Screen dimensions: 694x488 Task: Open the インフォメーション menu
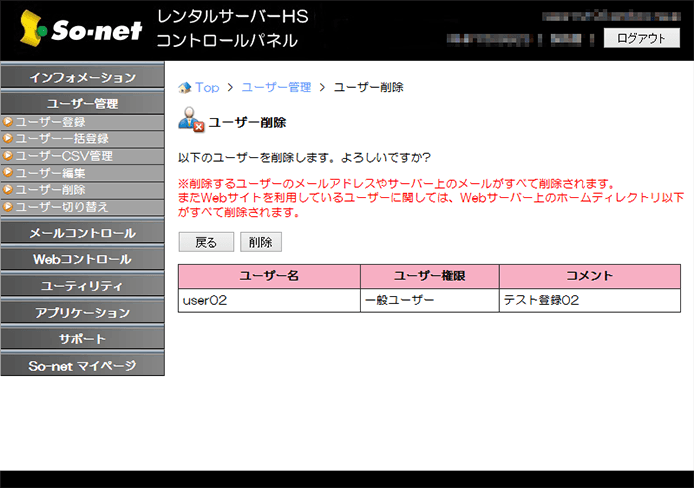[82, 77]
